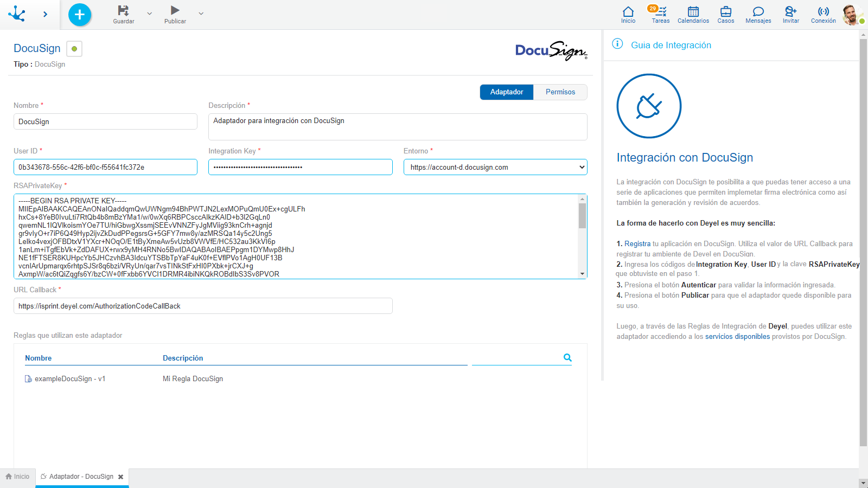Image resolution: width=868 pixels, height=488 pixels.
Task: Click the Guia de Integración title
Action: coord(671,45)
